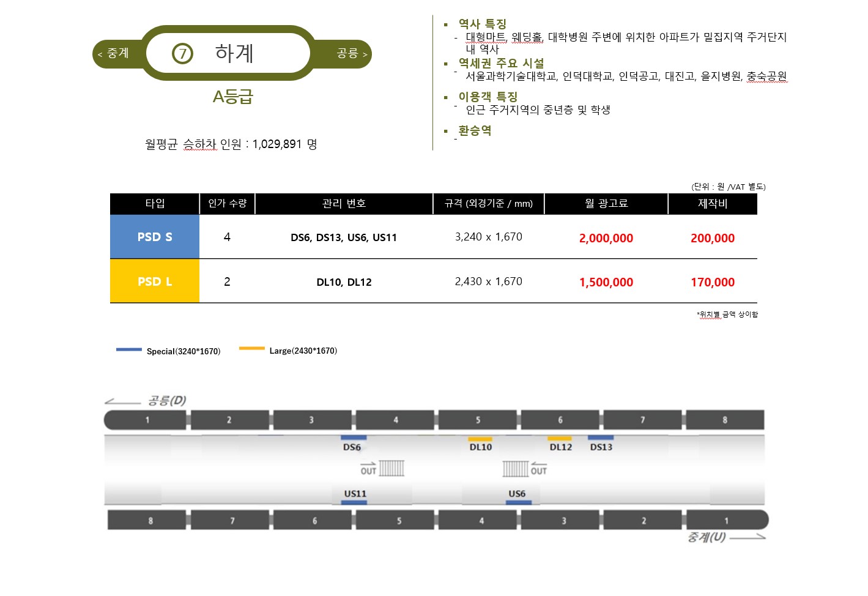Go to previous station 중계

(114, 54)
